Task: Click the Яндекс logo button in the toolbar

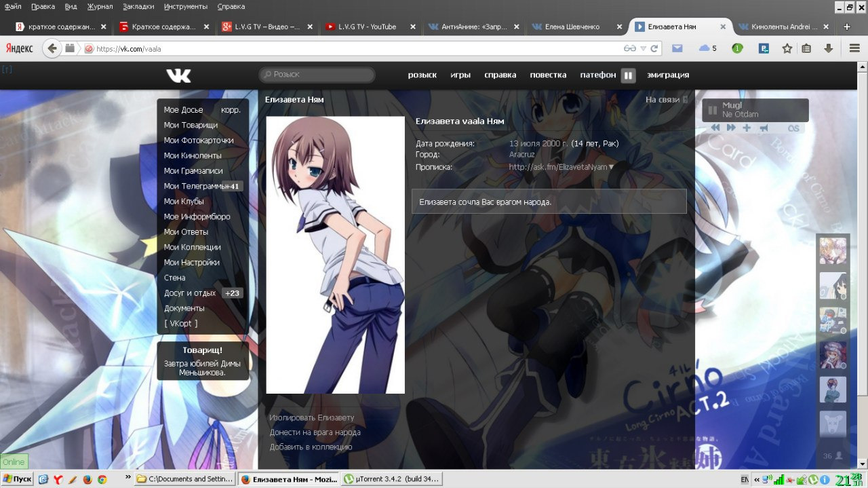Action: tap(20, 48)
